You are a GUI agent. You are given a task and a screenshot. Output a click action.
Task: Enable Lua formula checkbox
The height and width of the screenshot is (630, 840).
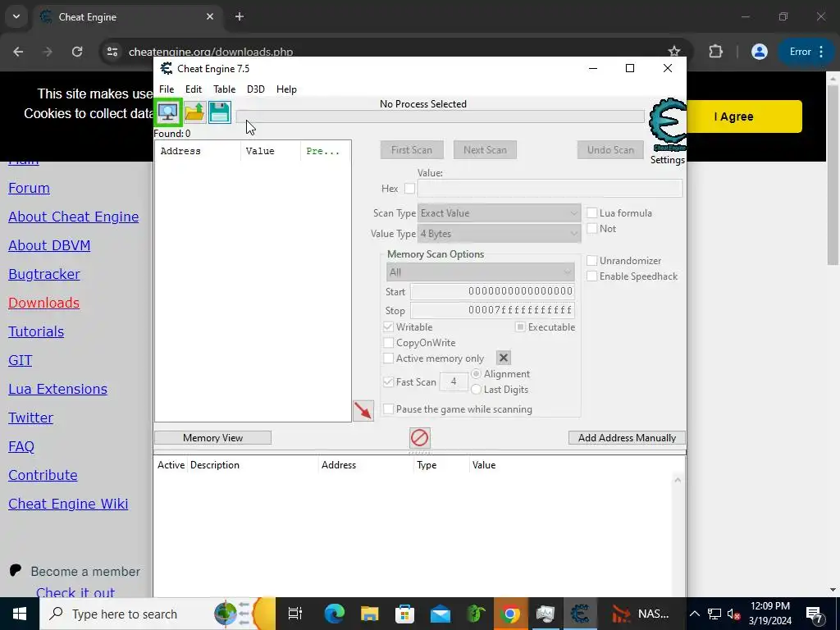592,212
